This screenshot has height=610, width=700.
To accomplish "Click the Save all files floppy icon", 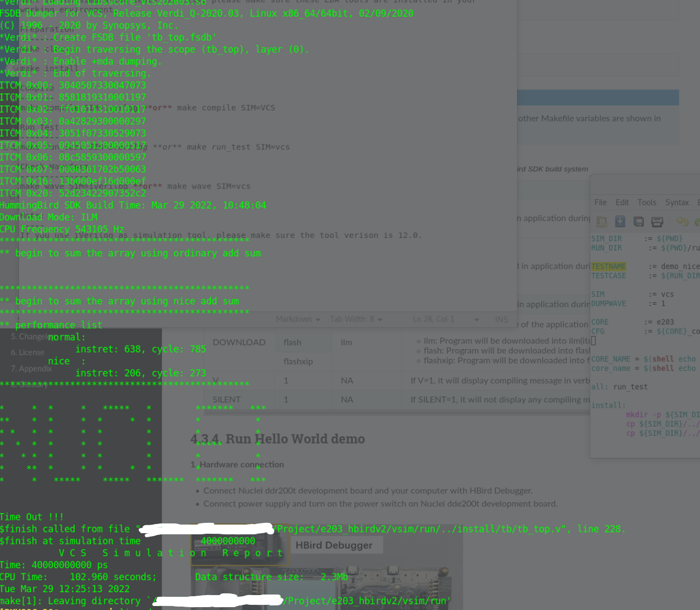I will (x=639, y=222).
